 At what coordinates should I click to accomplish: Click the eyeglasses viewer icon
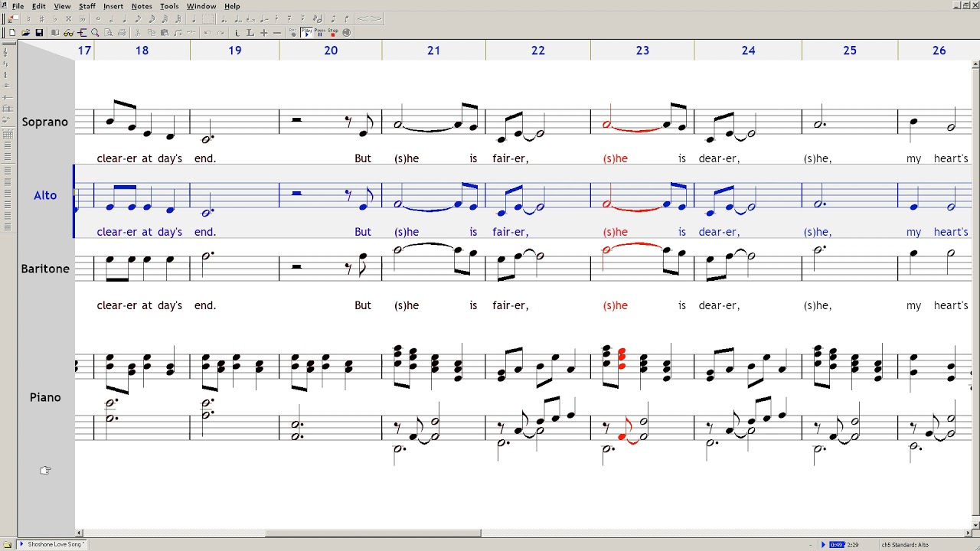pos(69,33)
